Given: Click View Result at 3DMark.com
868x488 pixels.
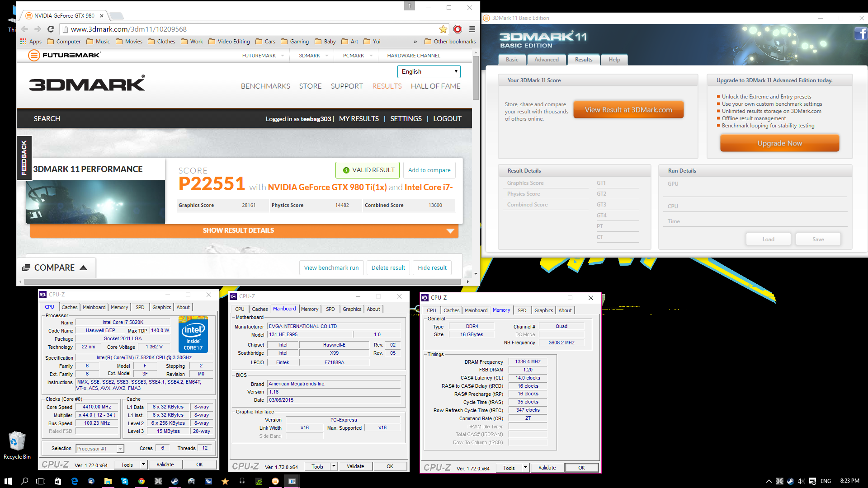Looking at the screenshot, I should point(628,110).
